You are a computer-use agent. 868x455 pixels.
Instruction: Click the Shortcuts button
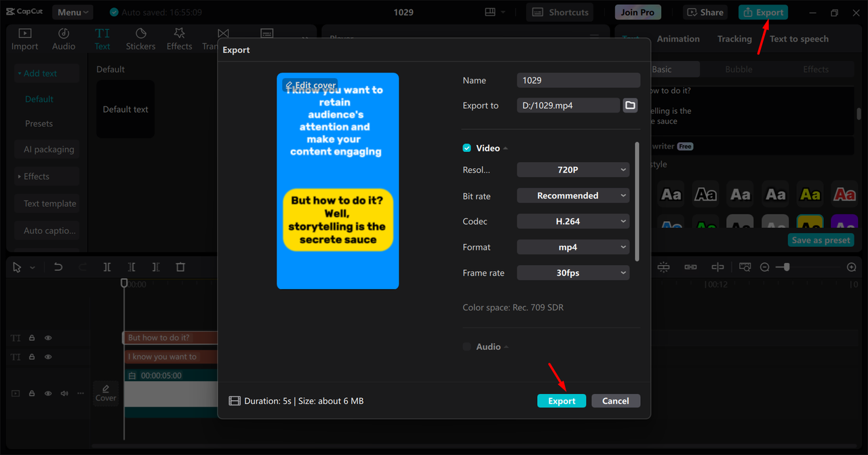pyautogui.click(x=560, y=12)
